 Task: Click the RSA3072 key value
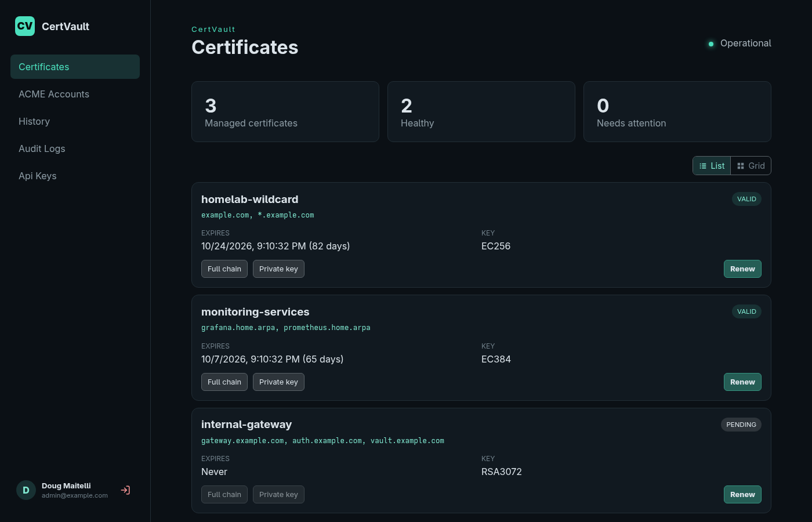tap(502, 472)
